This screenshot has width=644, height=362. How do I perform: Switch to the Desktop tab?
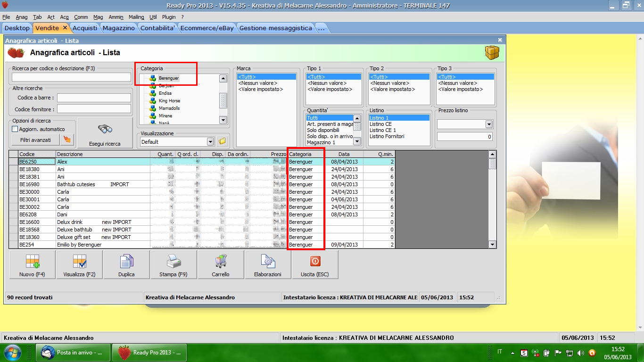pos(17,28)
